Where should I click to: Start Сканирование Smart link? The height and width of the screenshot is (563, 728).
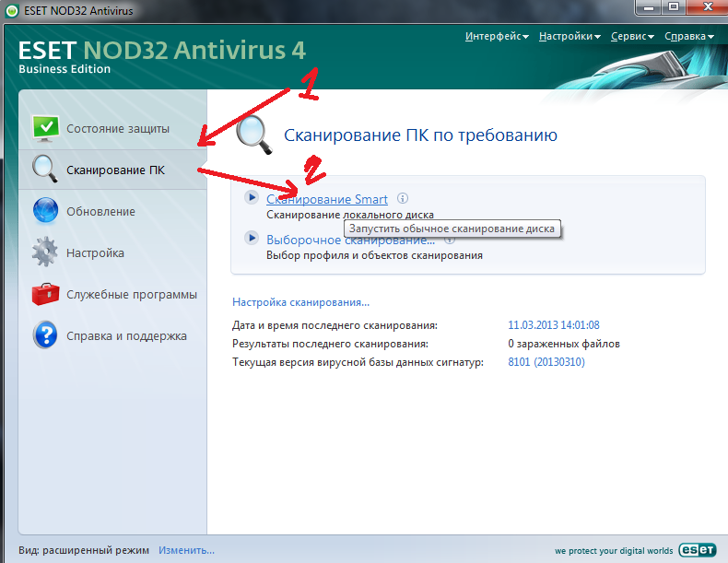[x=327, y=199]
